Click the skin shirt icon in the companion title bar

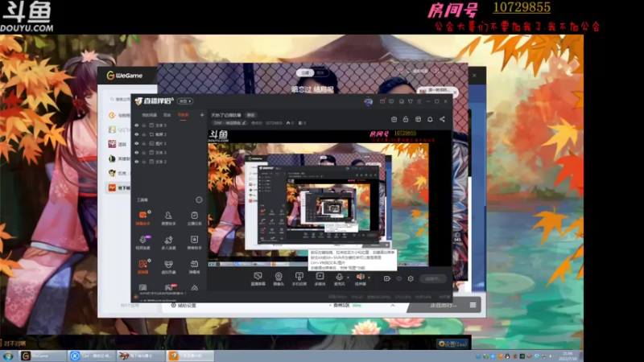pos(410,101)
